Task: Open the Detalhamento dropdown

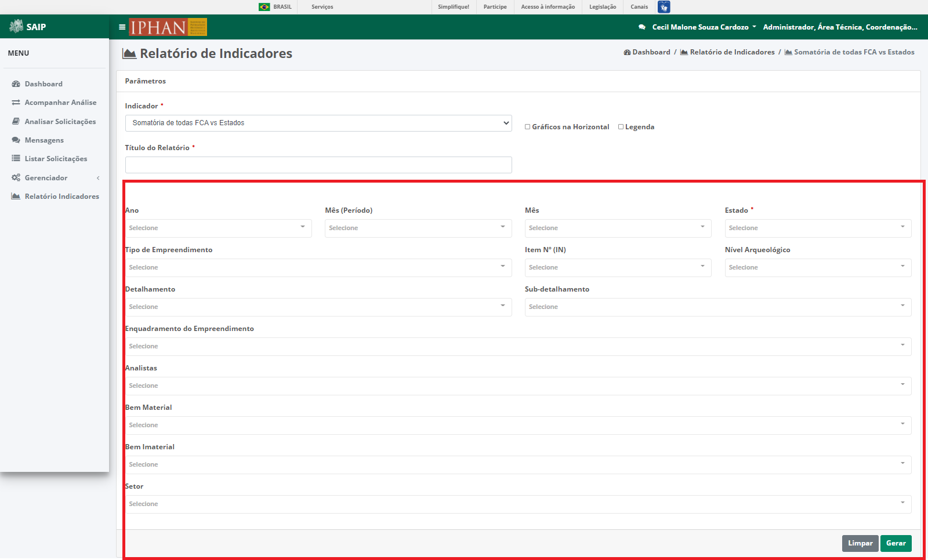Action: click(x=318, y=307)
